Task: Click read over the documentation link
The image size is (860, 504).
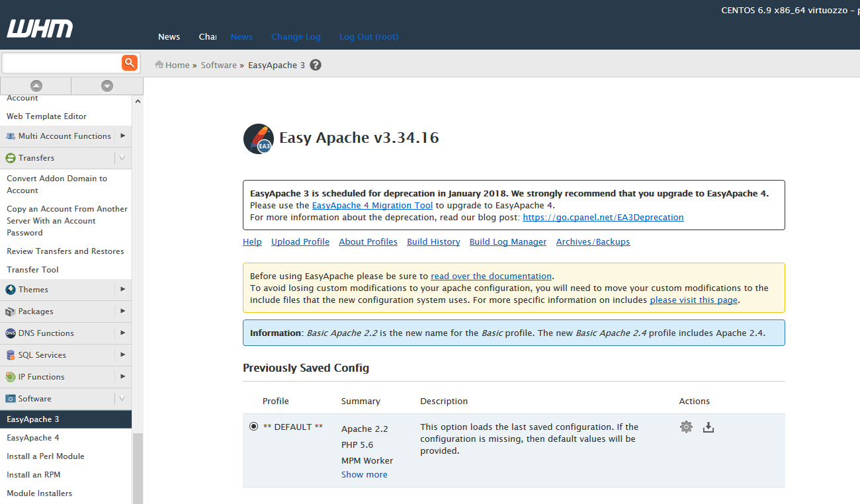Action: click(x=492, y=276)
